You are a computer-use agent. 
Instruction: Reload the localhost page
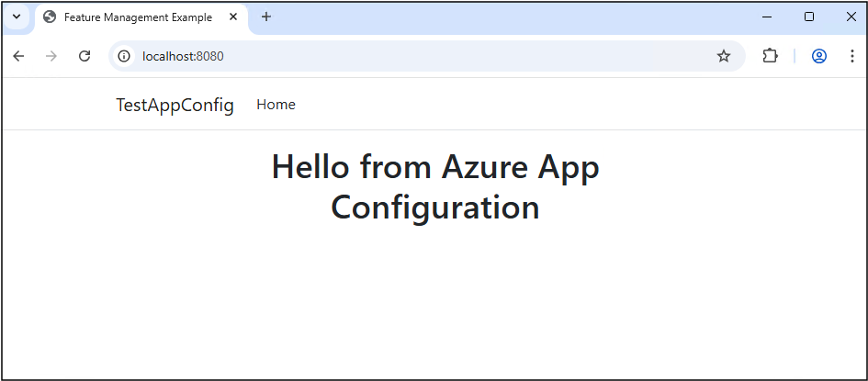(x=85, y=56)
